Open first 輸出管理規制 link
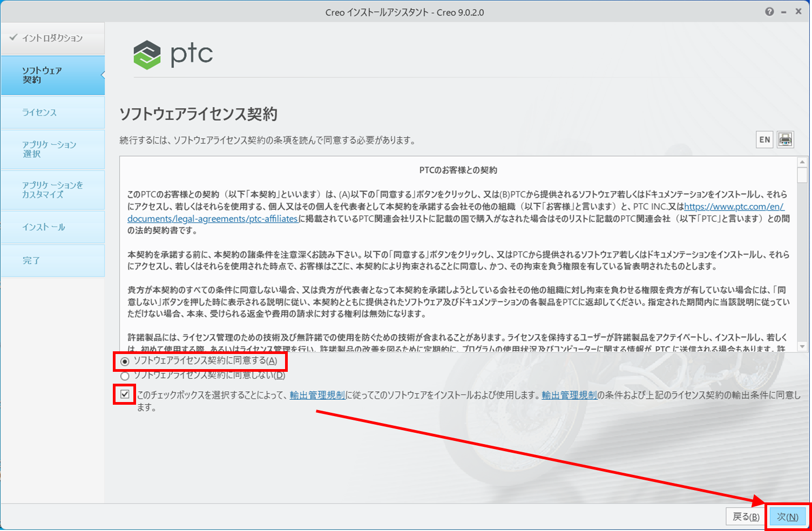The width and height of the screenshot is (812, 531). tap(317, 395)
